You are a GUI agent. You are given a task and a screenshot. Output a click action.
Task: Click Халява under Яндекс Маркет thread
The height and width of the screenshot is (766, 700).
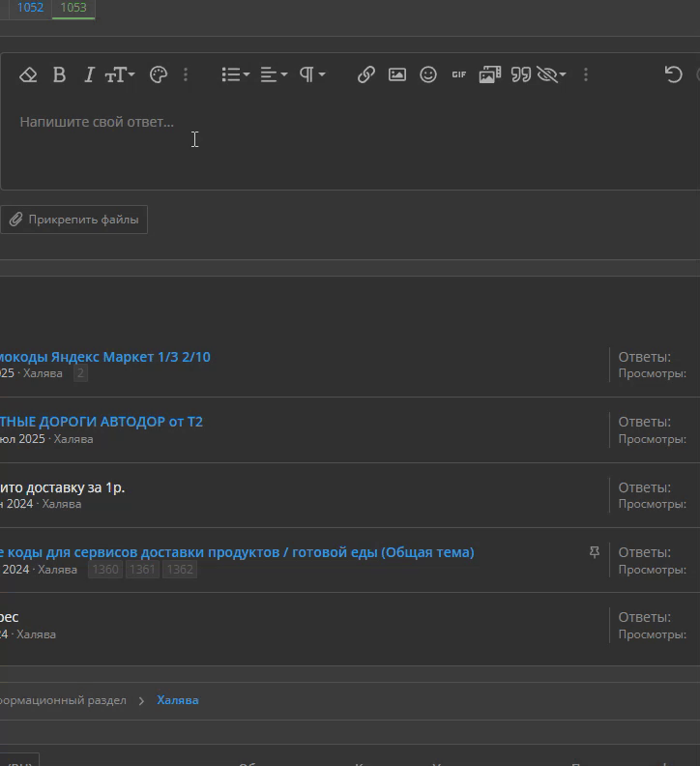(x=43, y=373)
